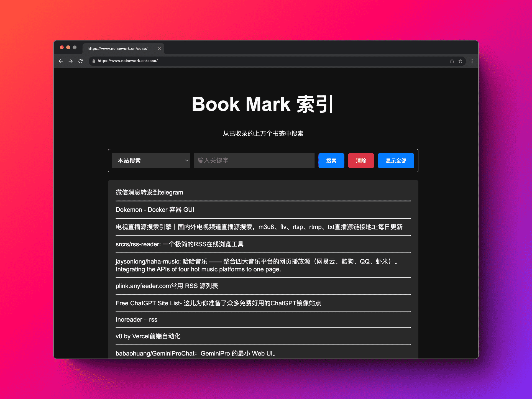Click the share icon in address bar

452,61
